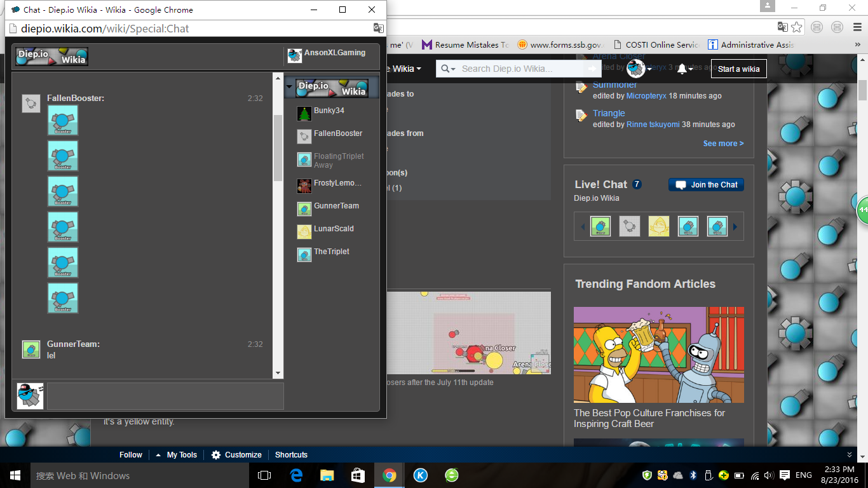
Task: Click See more in recent activity
Action: pos(723,144)
